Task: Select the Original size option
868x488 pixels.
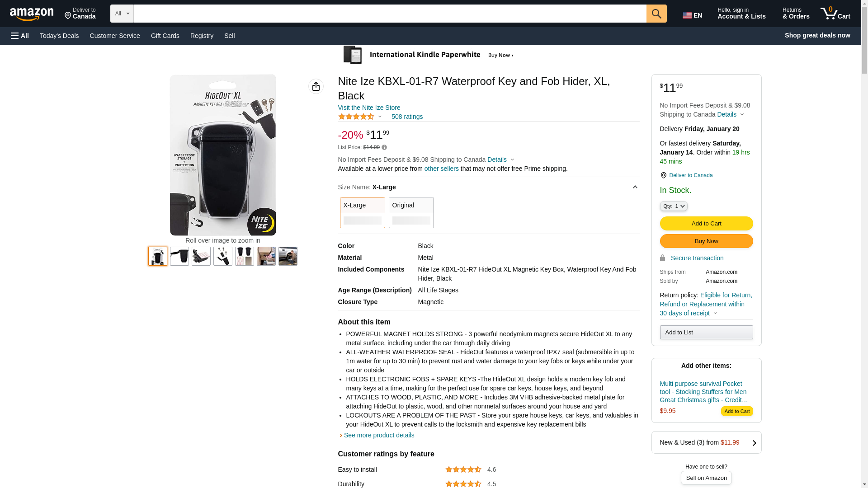Action: 411,212
